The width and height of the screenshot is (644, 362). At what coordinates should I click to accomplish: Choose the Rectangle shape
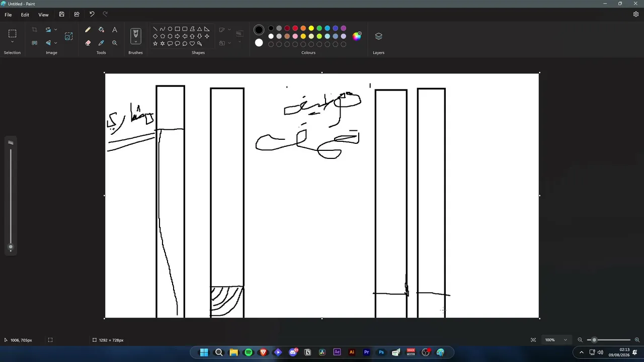click(x=177, y=29)
